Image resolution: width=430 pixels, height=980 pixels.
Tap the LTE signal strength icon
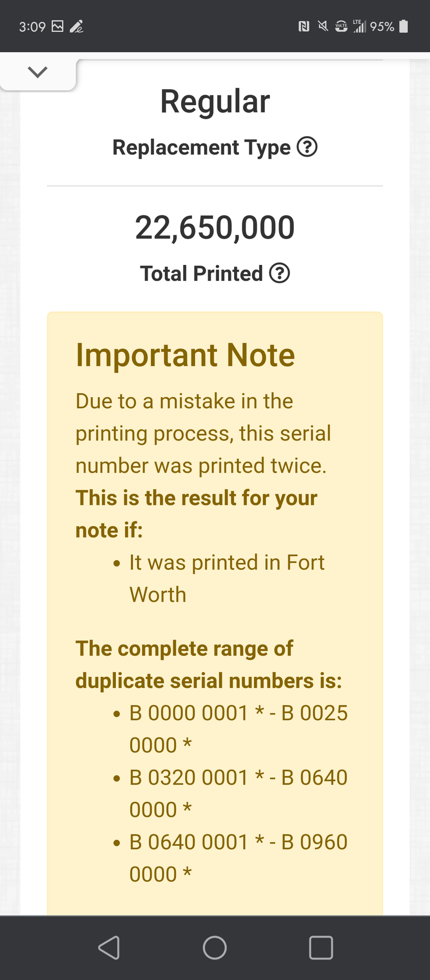(x=360, y=26)
